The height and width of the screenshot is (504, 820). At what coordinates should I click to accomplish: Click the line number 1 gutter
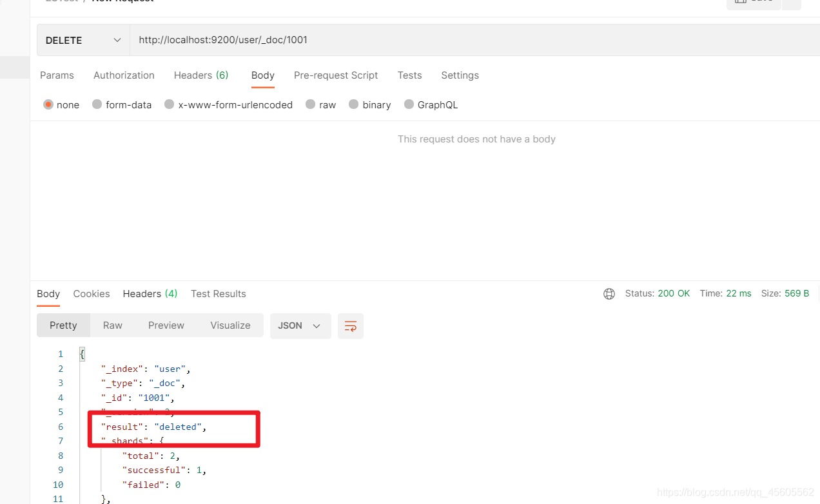point(61,354)
